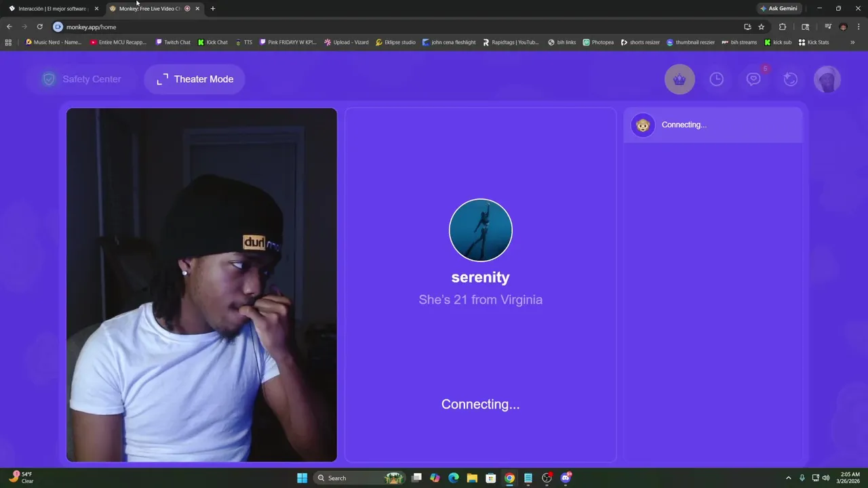The height and width of the screenshot is (488, 868).
Task: Go back in the browser
Action: coord(9,27)
